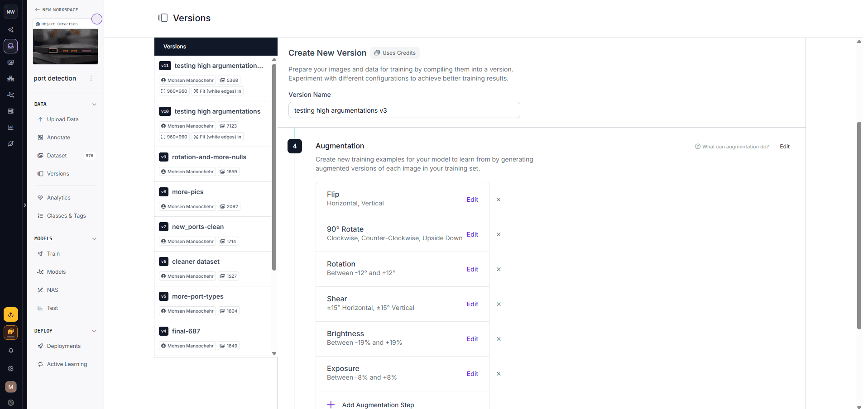Click Add Augmentation Step
The width and height of the screenshot is (868, 409).
point(370,405)
